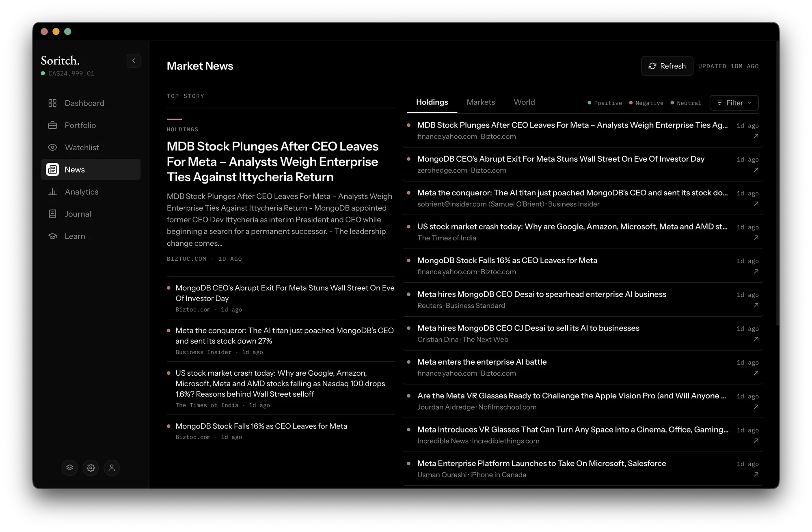Image resolution: width=812 pixels, height=532 pixels.
Task: Click the UPDATED 18M AGO label
Action: point(728,66)
